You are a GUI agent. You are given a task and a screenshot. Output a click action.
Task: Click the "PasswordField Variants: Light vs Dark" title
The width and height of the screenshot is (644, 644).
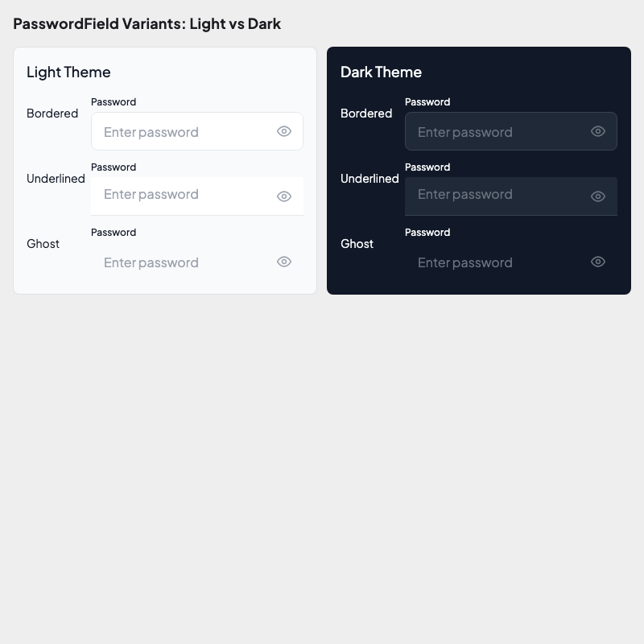(x=147, y=23)
